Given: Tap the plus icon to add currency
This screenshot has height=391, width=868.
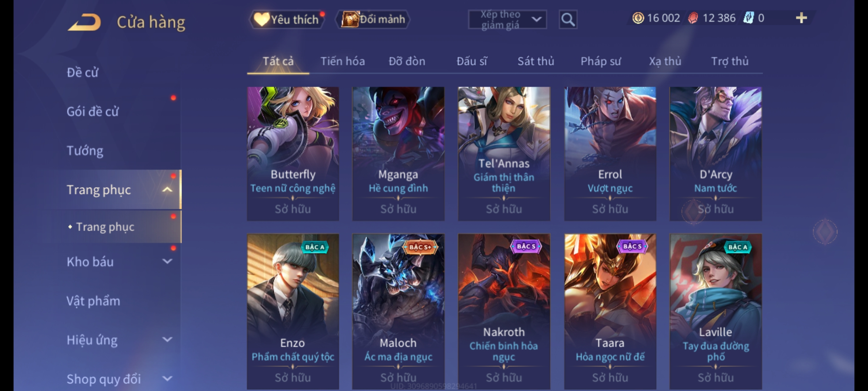Looking at the screenshot, I should pos(801,18).
